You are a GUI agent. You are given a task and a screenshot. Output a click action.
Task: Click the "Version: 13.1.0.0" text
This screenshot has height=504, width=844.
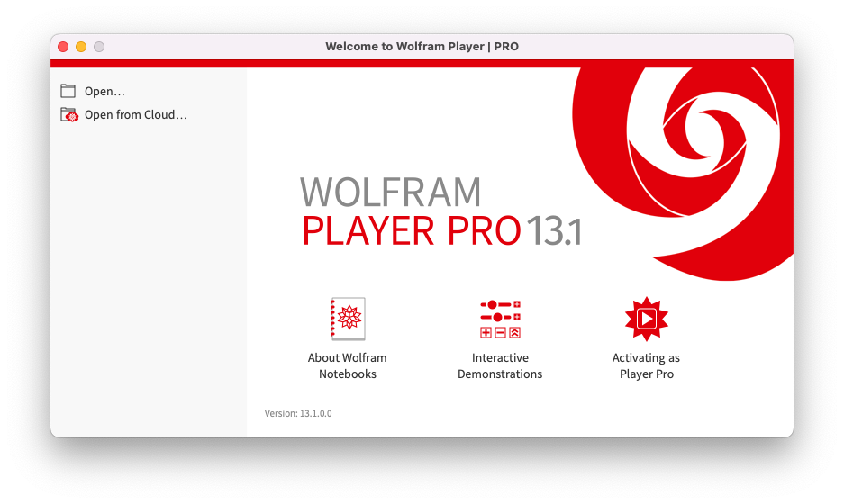coord(298,413)
